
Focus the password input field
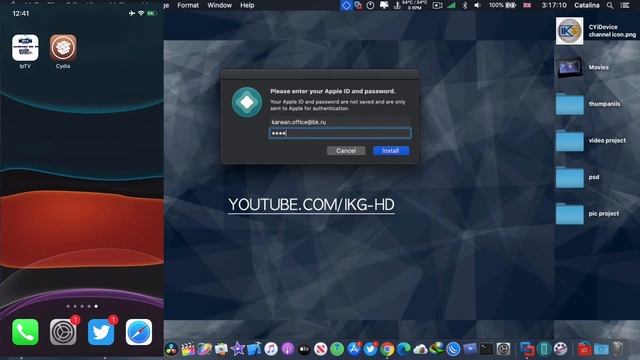340,133
